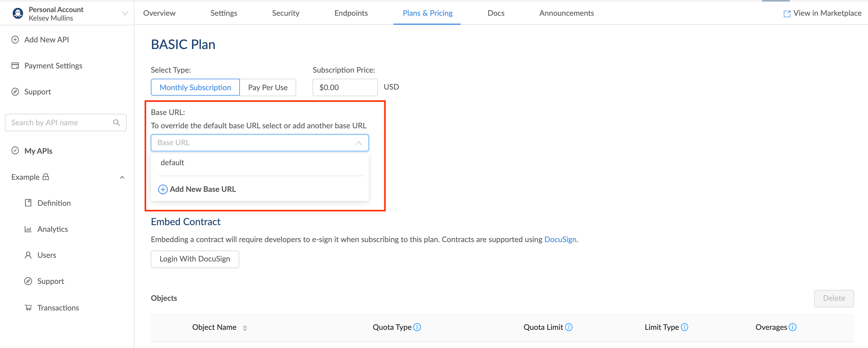Open the DocuSign link
868x348 pixels.
(560, 239)
